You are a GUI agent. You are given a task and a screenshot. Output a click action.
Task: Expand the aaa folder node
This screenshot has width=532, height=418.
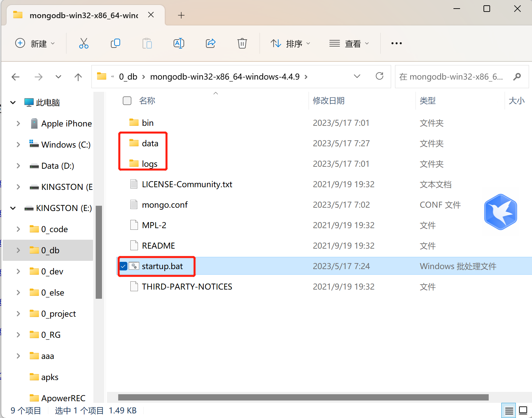click(18, 356)
